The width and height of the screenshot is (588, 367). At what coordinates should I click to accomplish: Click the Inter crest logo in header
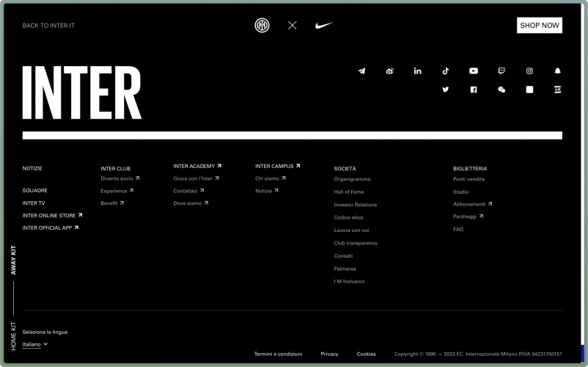tap(262, 25)
